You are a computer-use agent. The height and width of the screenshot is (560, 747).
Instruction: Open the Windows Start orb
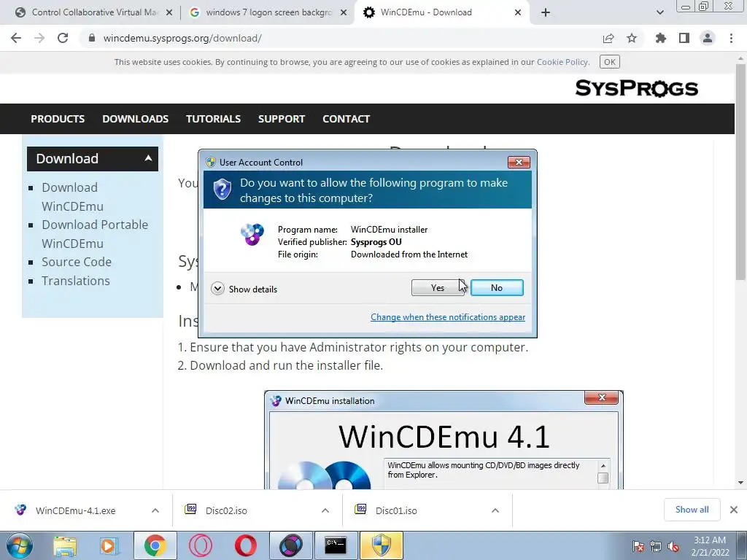click(20, 545)
